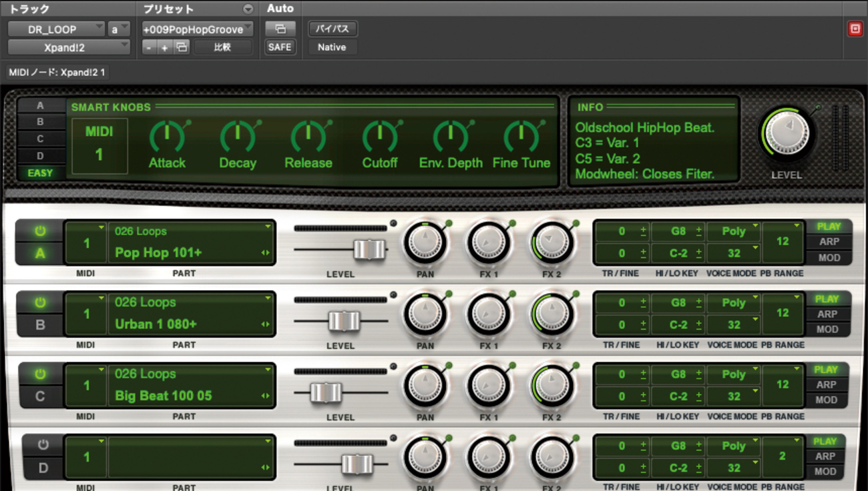Screen dimensions: 868x491
Task: Click the SAFE automation button
Action: 280,47
